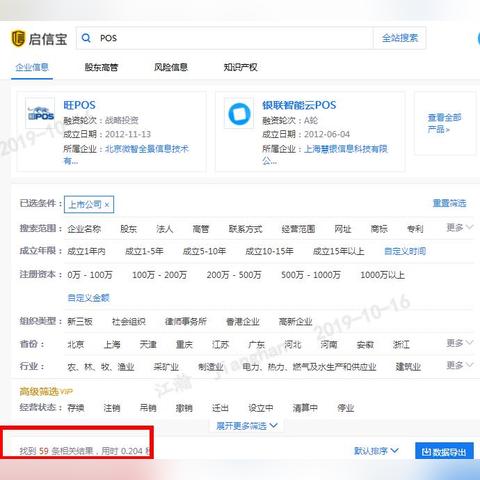This screenshot has height=480, width=480.
Task: Open 自定义时间 custom date option
Action: pos(405,251)
